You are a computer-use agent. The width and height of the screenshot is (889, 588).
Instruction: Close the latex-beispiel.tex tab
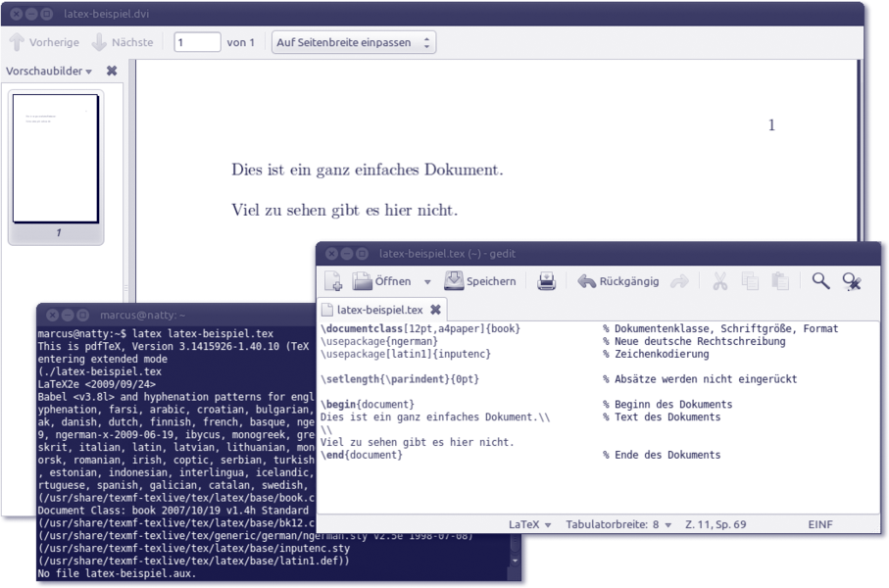click(434, 310)
